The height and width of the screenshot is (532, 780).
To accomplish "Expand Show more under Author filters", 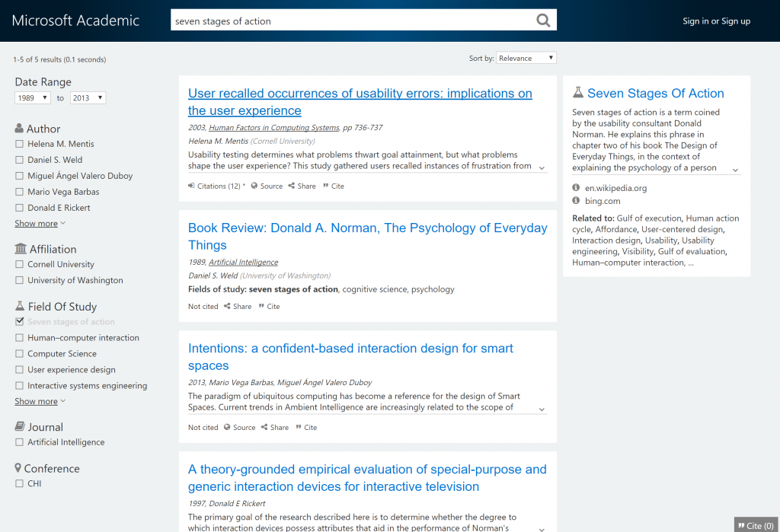I will pyautogui.click(x=35, y=223).
